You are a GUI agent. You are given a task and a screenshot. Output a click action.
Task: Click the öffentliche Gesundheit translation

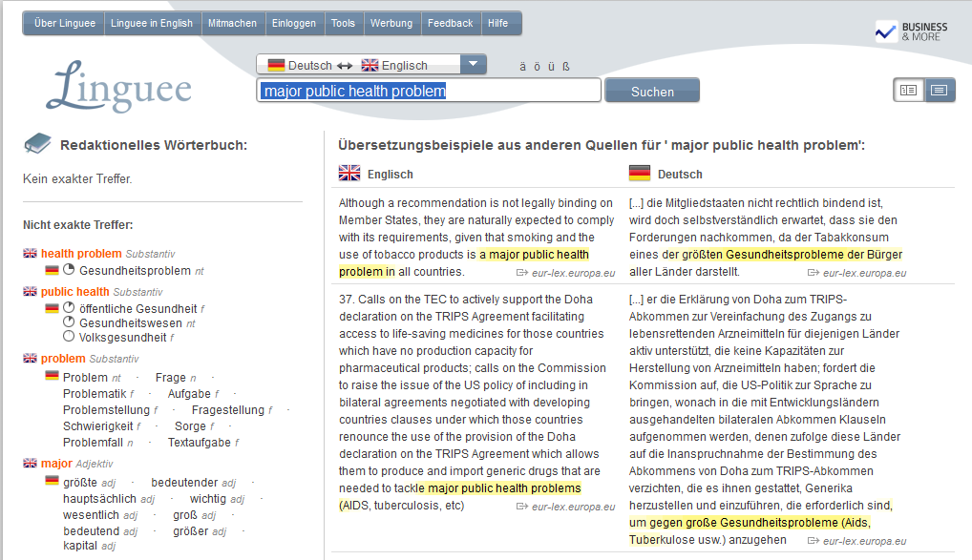coord(138,308)
